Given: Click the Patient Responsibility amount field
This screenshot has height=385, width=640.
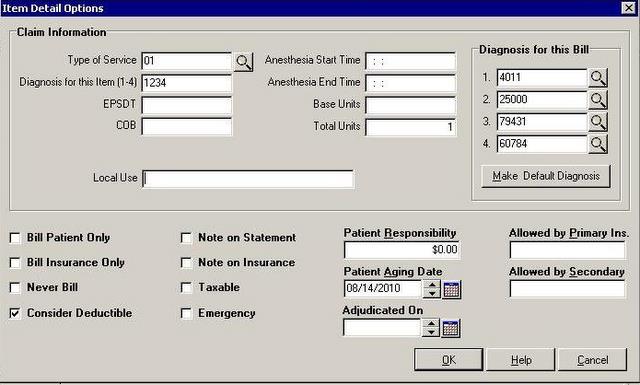Looking at the screenshot, I should pos(402,250).
